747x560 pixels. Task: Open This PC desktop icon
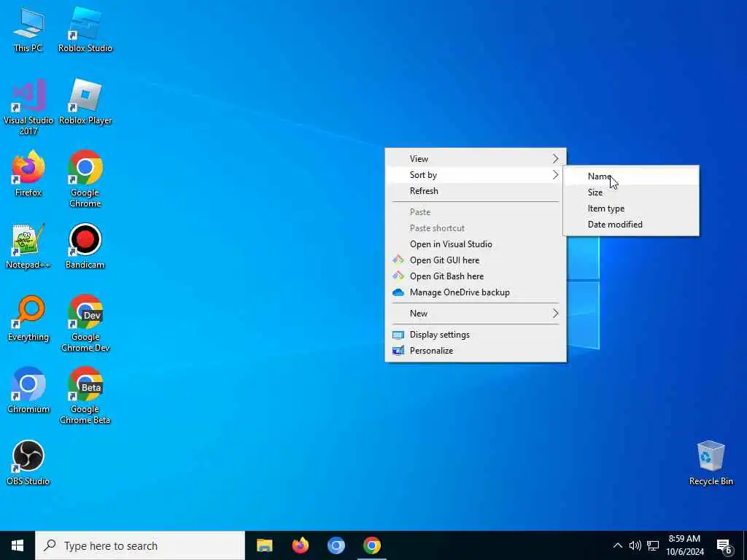tap(28, 29)
